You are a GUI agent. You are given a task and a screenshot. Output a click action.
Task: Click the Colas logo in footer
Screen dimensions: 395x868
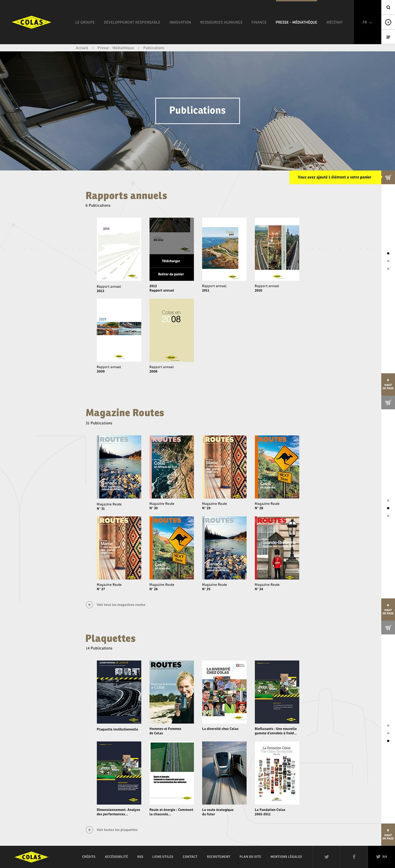click(32, 857)
